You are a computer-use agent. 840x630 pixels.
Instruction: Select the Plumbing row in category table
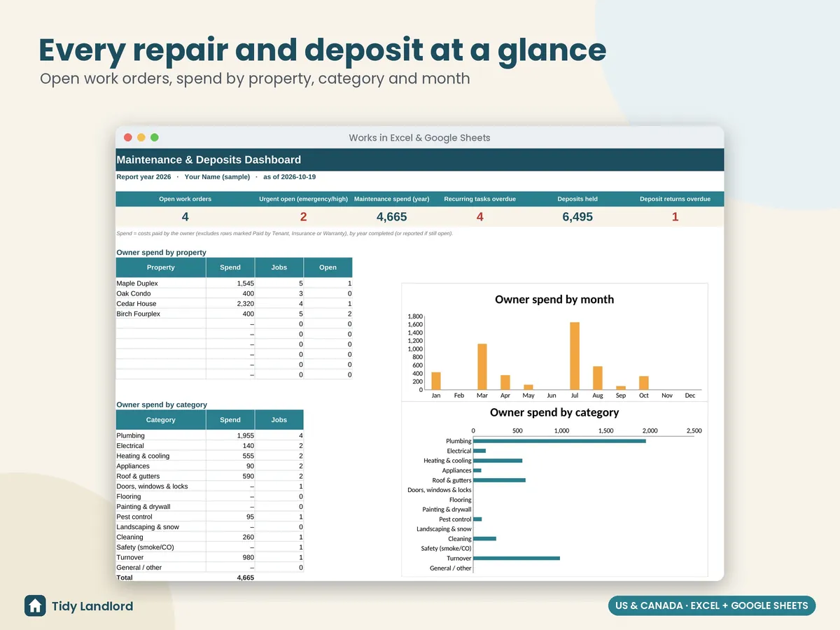(x=210, y=435)
